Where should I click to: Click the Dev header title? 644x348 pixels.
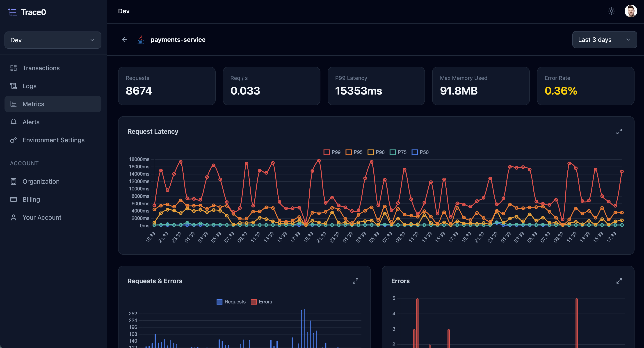click(x=124, y=11)
